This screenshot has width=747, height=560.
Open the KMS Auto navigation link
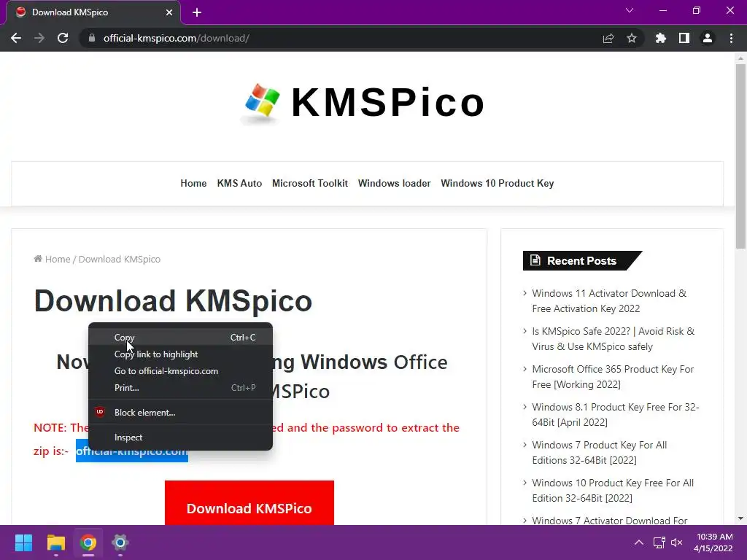coord(239,183)
